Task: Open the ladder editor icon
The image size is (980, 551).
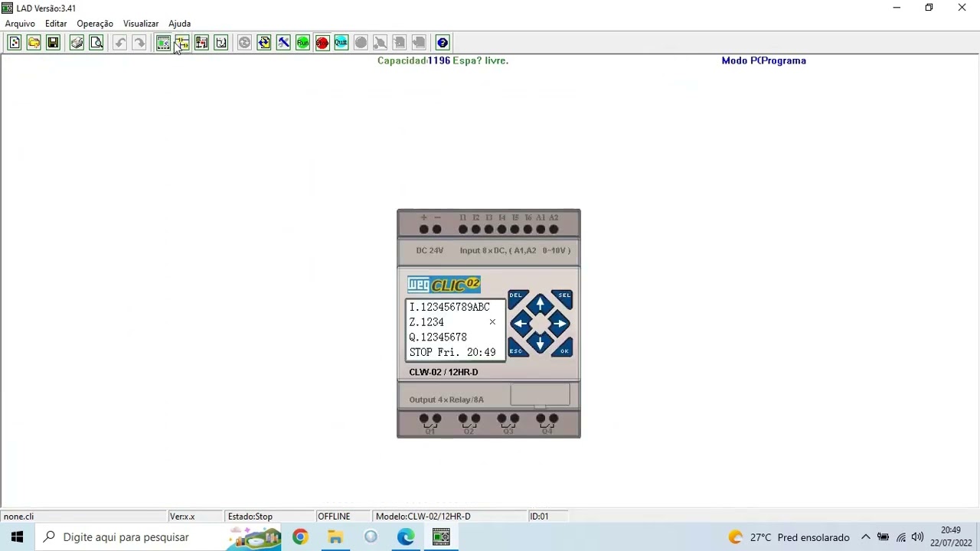Action: tap(182, 43)
